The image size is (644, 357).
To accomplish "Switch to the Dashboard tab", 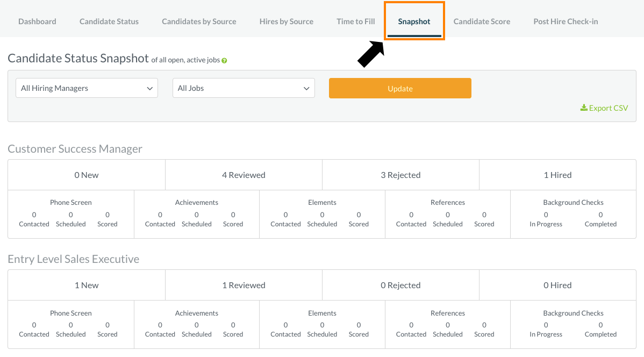I will [x=38, y=22].
